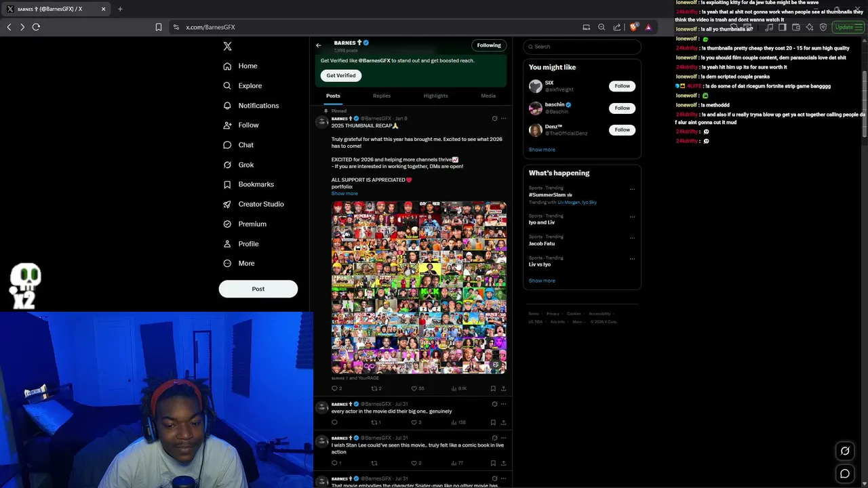This screenshot has width=868, height=488.
Task: Click Show more under What's happening
Action: tap(542, 281)
